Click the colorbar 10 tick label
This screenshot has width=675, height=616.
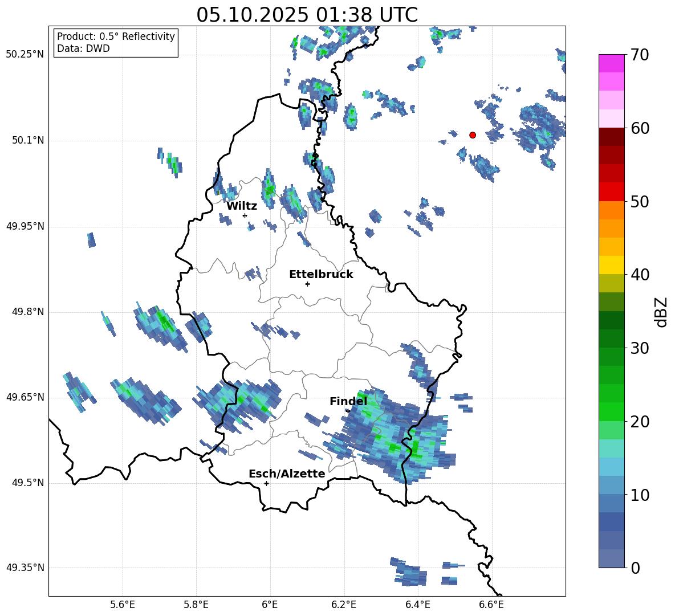(640, 495)
